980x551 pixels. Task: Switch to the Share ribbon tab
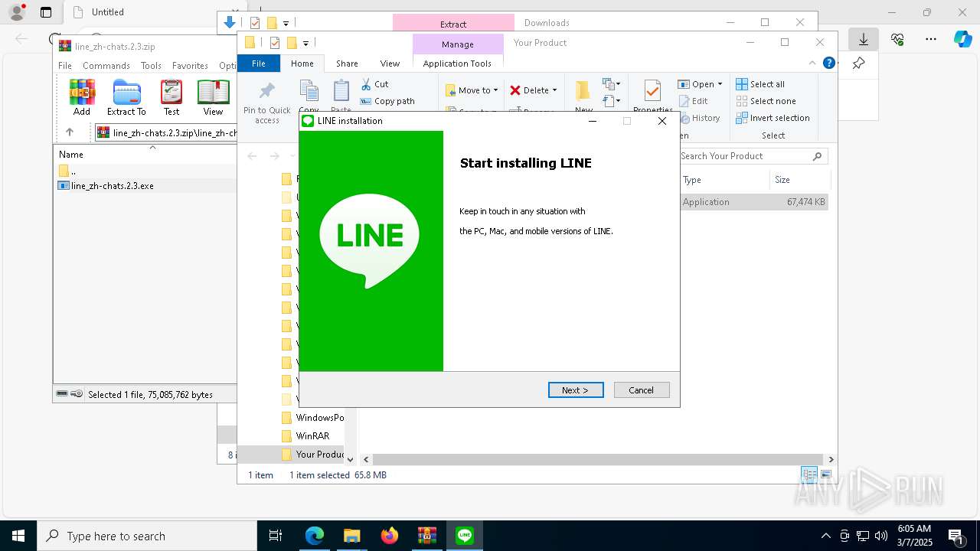347,64
